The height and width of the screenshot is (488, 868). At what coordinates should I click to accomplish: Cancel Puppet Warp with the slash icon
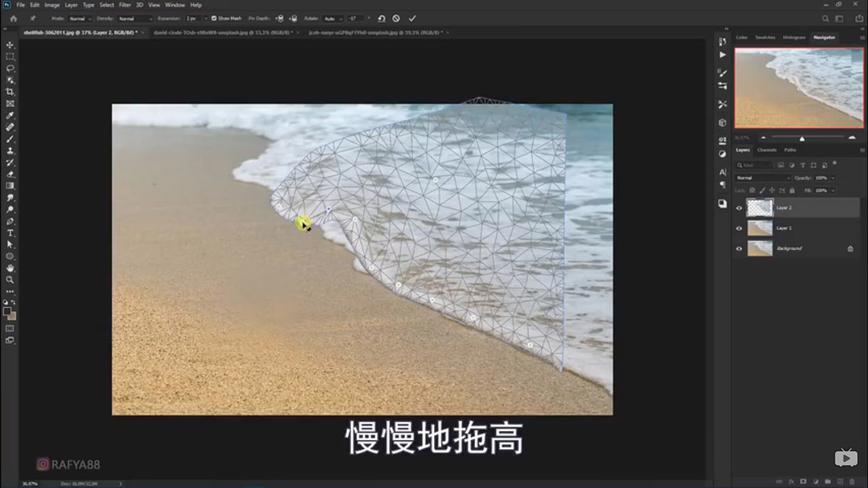[396, 18]
